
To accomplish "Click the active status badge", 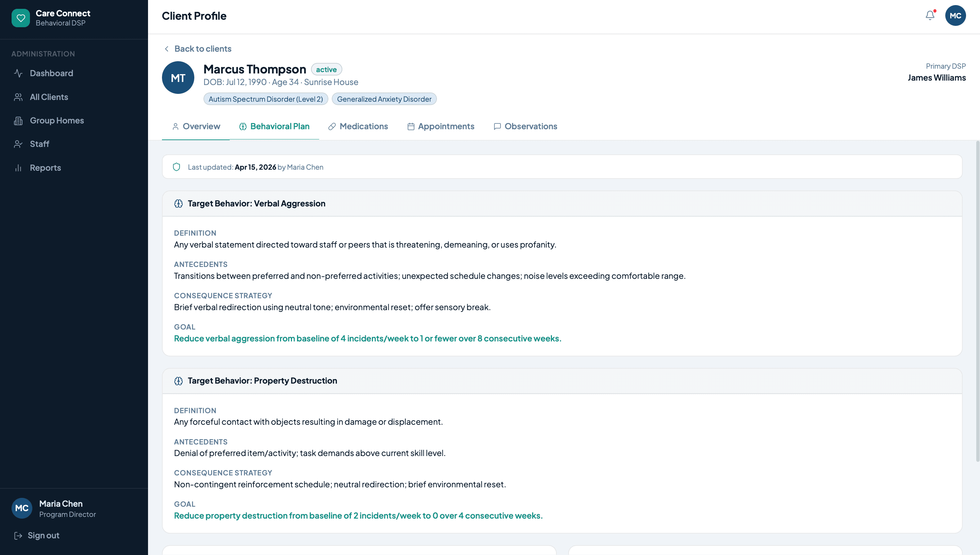I will point(326,69).
